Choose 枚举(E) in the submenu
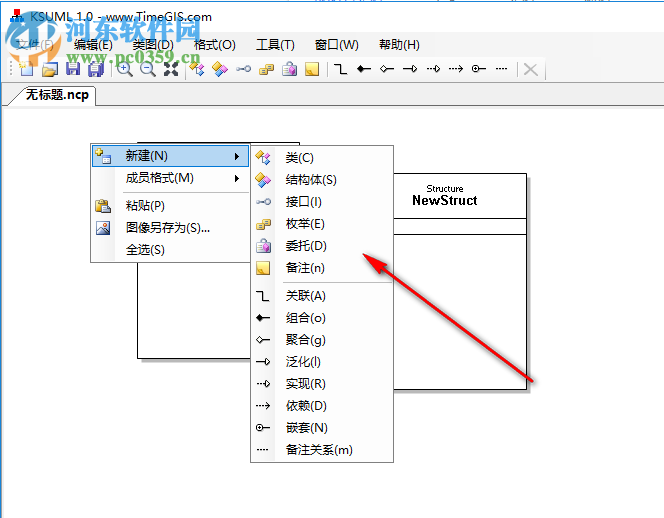The width and height of the screenshot is (664, 518). [322, 224]
